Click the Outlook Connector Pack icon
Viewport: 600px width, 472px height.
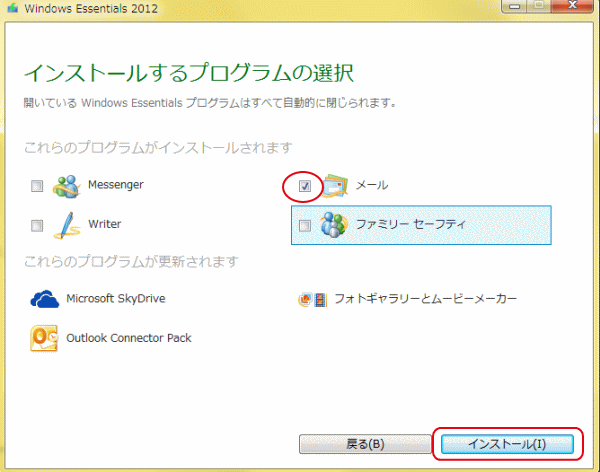(44, 338)
